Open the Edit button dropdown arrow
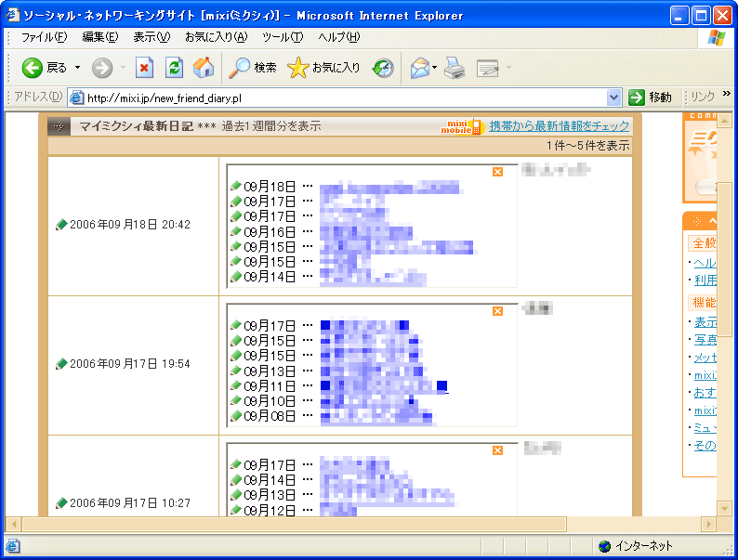738x560 pixels. tap(508, 68)
